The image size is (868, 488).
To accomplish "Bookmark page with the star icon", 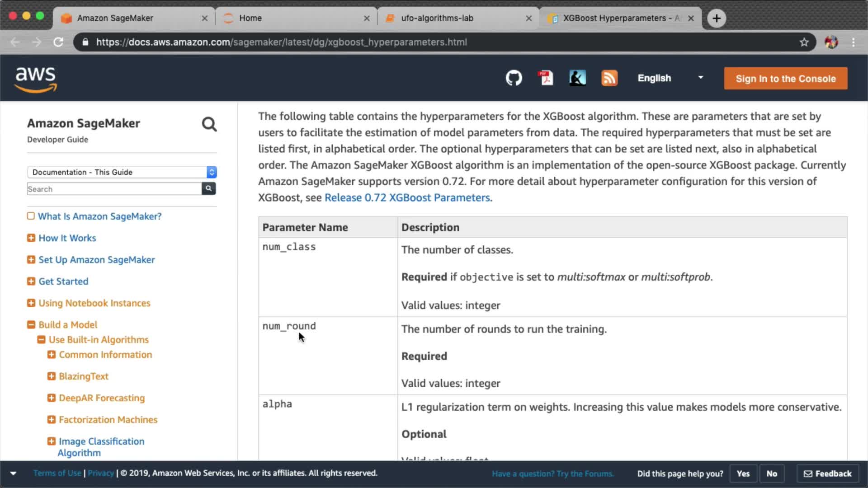I will click(x=804, y=42).
